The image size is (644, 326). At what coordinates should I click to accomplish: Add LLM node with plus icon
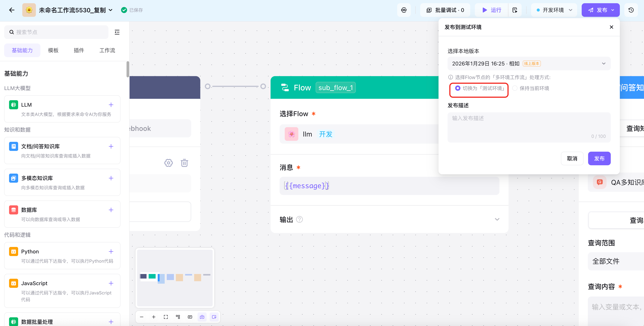tap(111, 105)
